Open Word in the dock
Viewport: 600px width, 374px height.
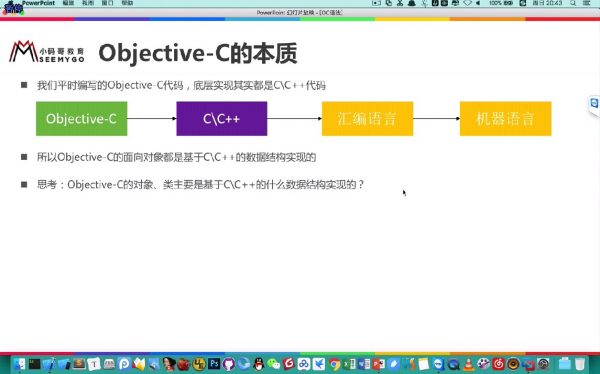[364, 364]
